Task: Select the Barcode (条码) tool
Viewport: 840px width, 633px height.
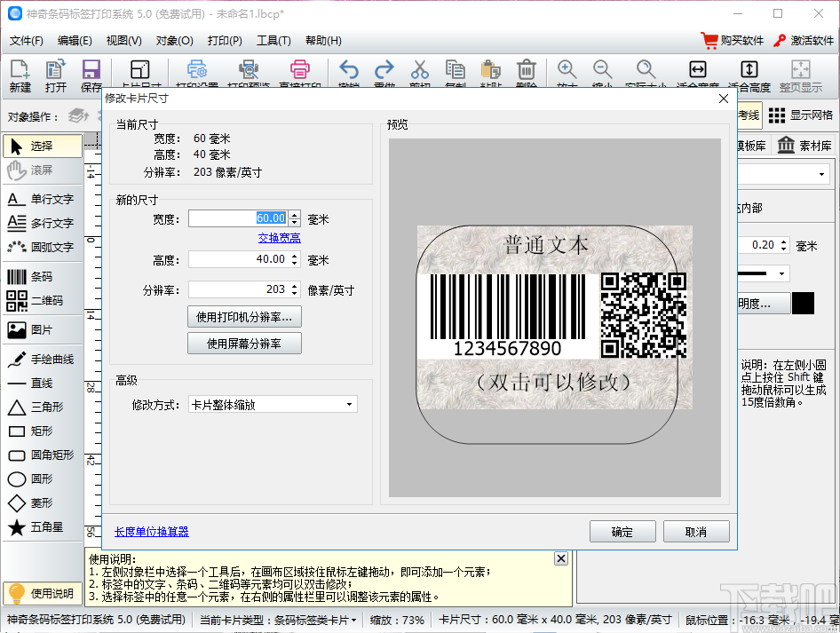Action: point(42,277)
